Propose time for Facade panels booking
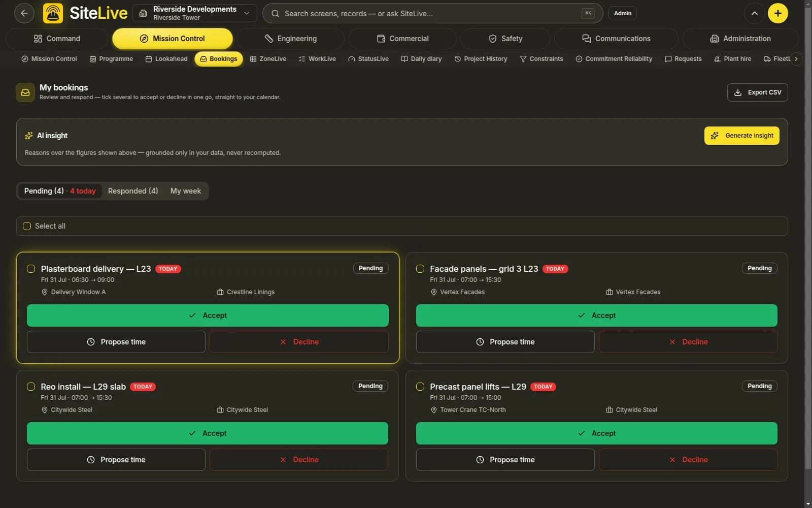The image size is (812, 508). click(505, 342)
